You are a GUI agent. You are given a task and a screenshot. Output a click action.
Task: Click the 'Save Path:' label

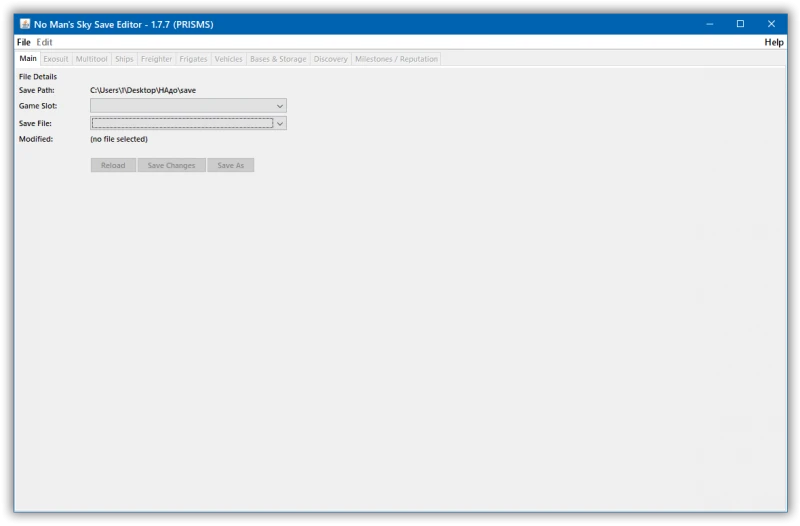tap(37, 90)
